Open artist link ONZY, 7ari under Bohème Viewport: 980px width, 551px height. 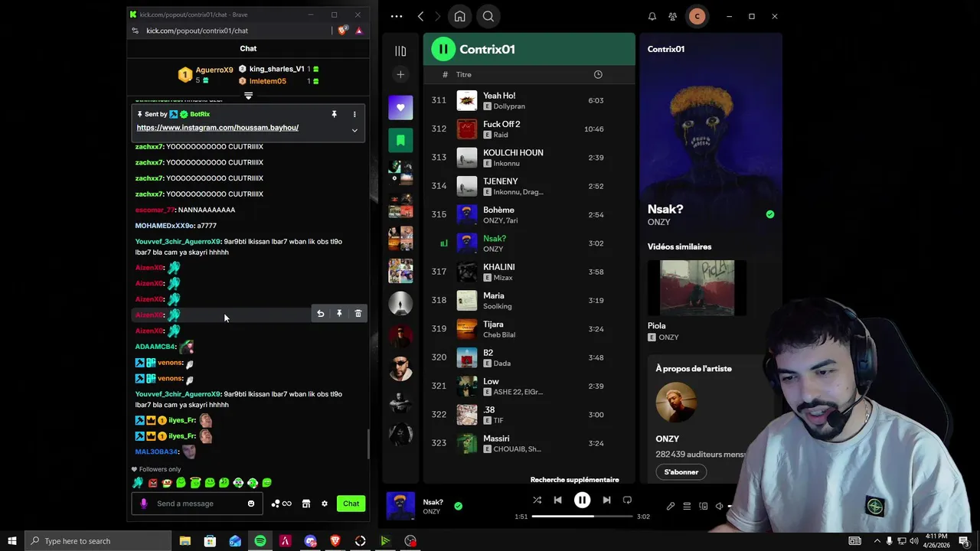[500, 220]
